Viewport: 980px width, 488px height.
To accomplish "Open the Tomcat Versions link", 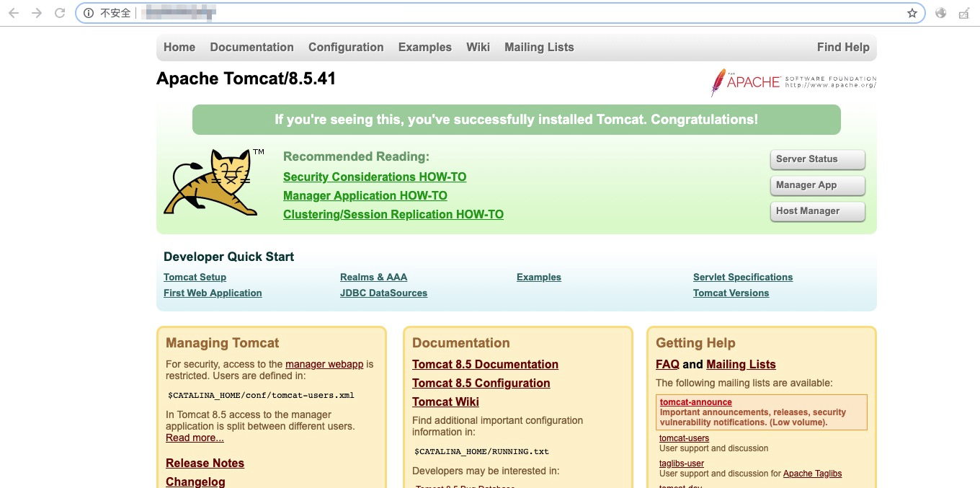I will [x=731, y=293].
